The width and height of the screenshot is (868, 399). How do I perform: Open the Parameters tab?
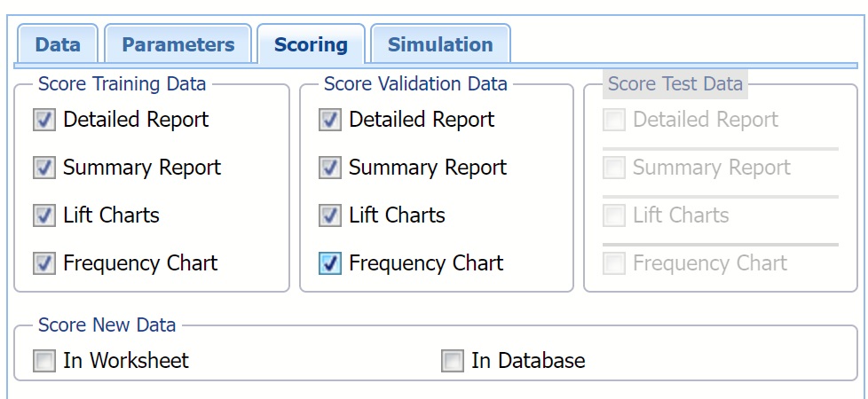pyautogui.click(x=178, y=45)
